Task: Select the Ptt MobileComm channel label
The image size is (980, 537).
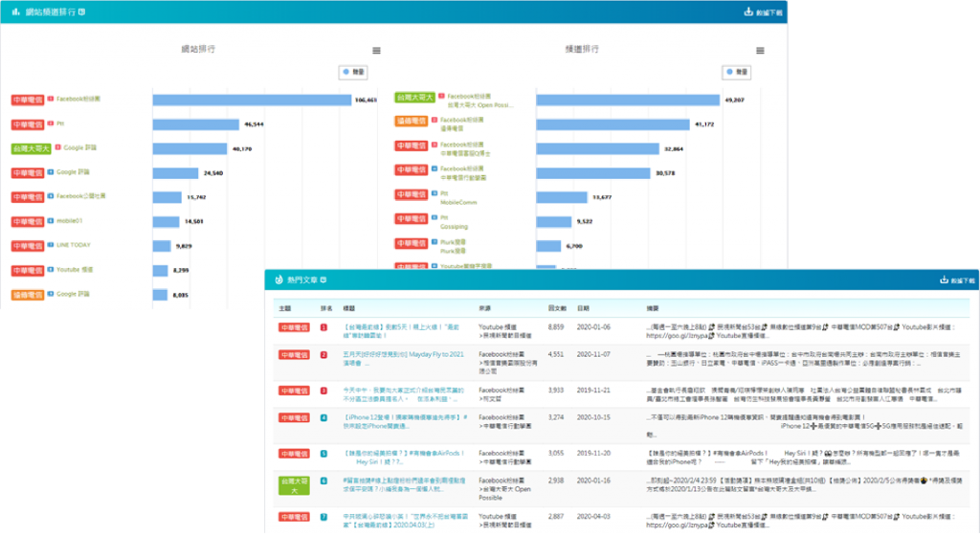Action: pos(458,198)
